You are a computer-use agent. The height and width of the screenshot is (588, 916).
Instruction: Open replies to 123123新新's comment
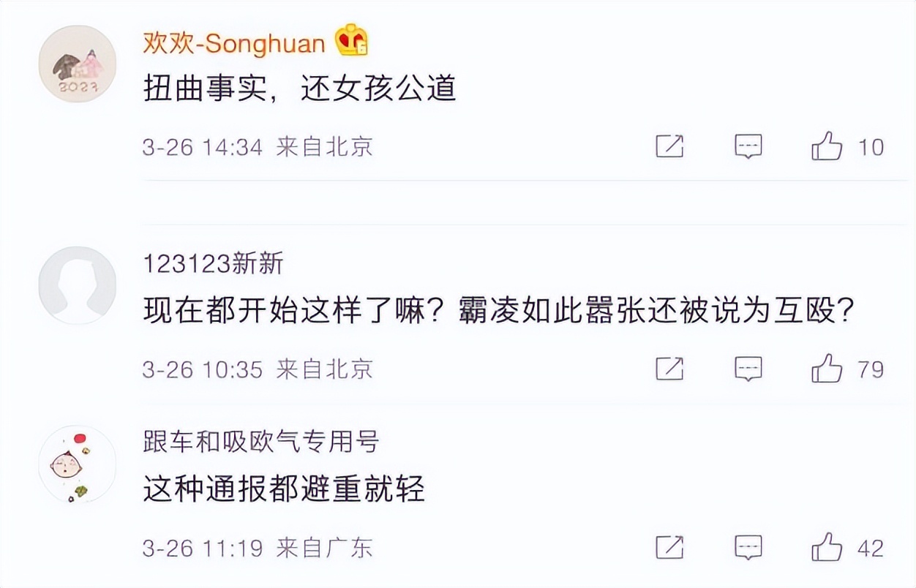(748, 369)
